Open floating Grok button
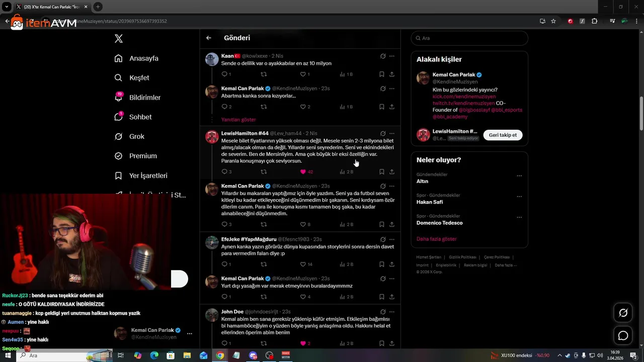Viewport: 644px width, 362px height. point(623,313)
